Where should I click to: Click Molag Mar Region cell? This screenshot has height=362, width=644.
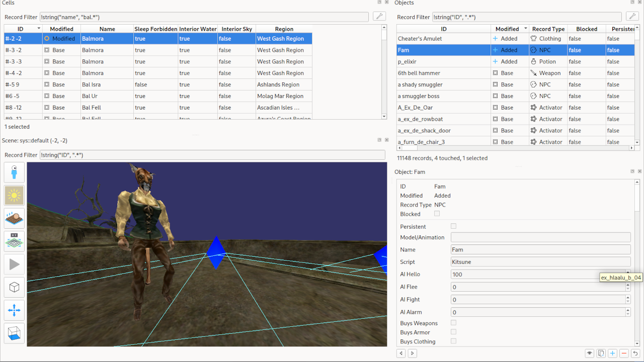[284, 96]
